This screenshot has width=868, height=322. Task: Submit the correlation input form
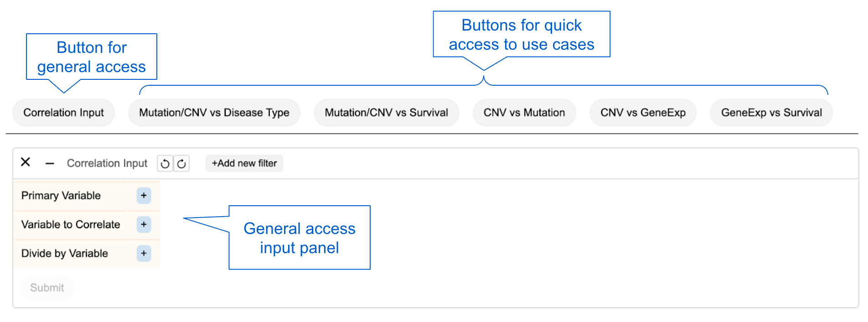click(x=47, y=287)
